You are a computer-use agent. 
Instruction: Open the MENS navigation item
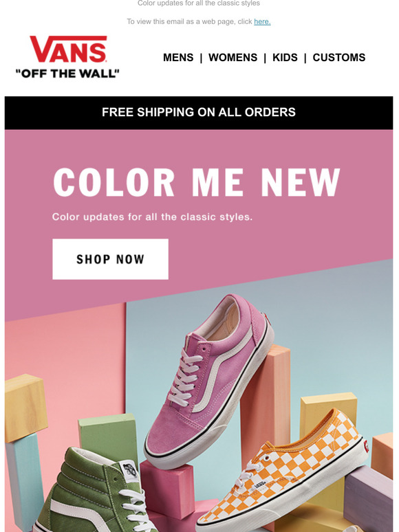178,57
